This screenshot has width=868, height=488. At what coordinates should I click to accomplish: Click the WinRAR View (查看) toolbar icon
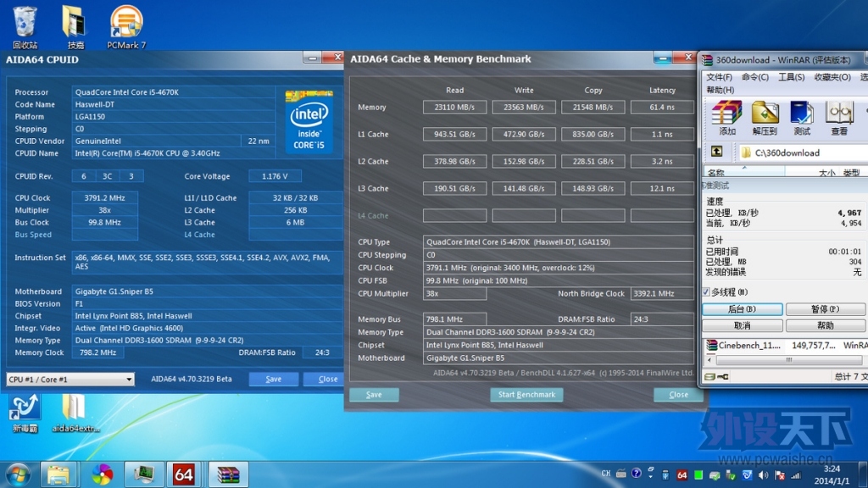click(839, 118)
